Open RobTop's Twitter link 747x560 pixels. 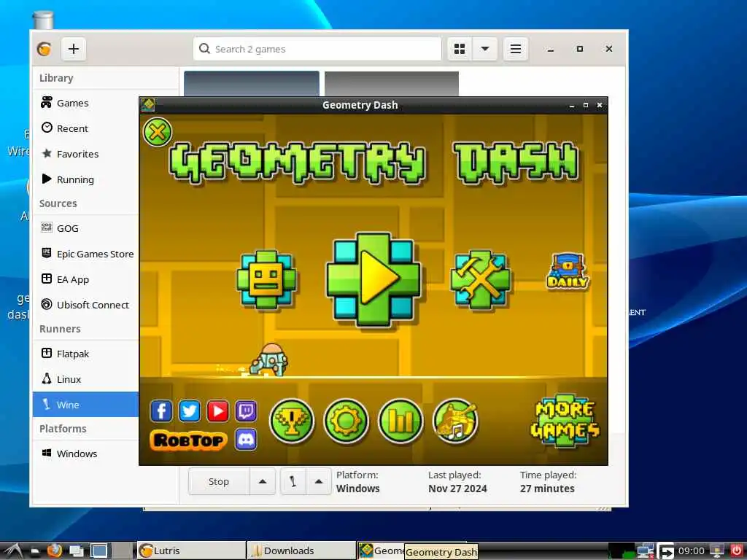tap(189, 411)
